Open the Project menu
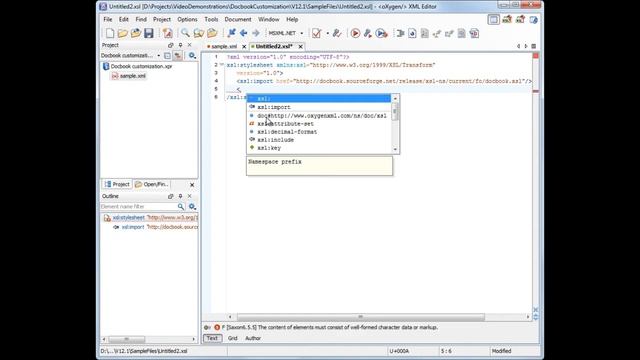This screenshot has height=360, width=640. click(162, 19)
